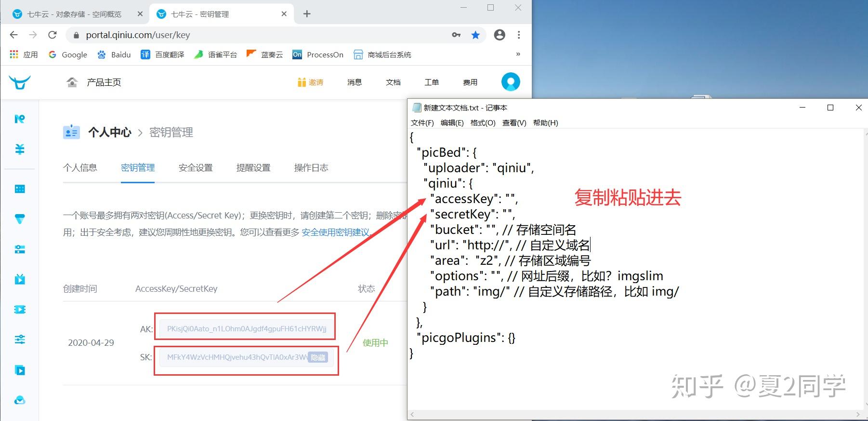The height and width of the screenshot is (421, 868).
Task: Open the 百度翻译 bookmark
Action: 162,54
